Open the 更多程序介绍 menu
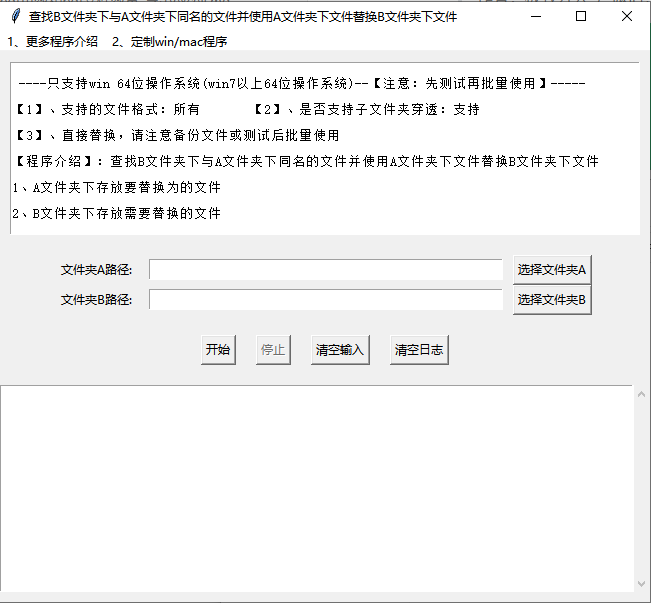This screenshot has height=603, width=651. point(52,42)
